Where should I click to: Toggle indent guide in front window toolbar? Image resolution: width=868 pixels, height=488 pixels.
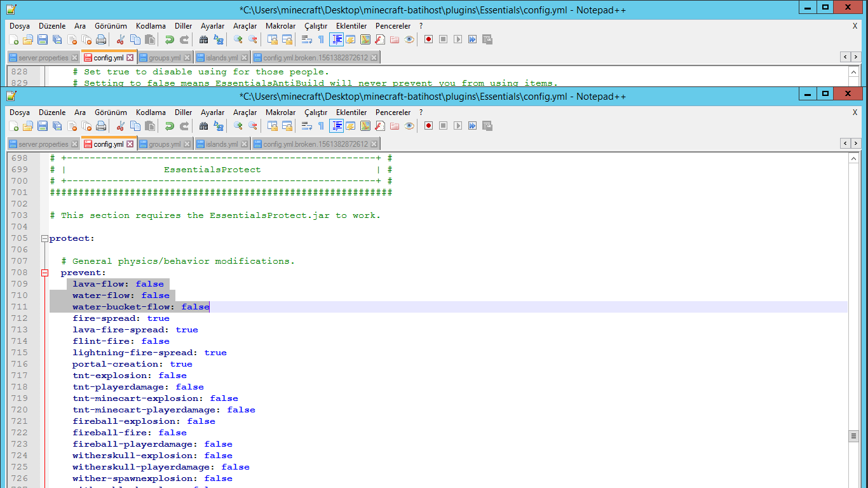coord(336,126)
